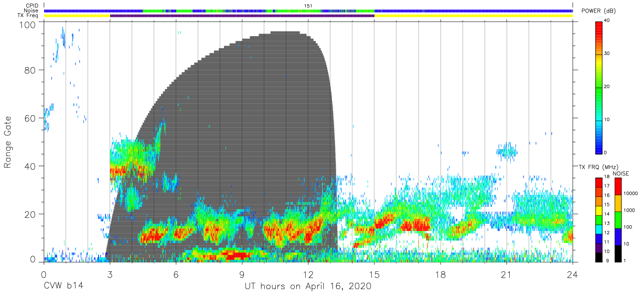Select hour 3 on the UT axis
Screen dimensions: 644x297
(110, 273)
